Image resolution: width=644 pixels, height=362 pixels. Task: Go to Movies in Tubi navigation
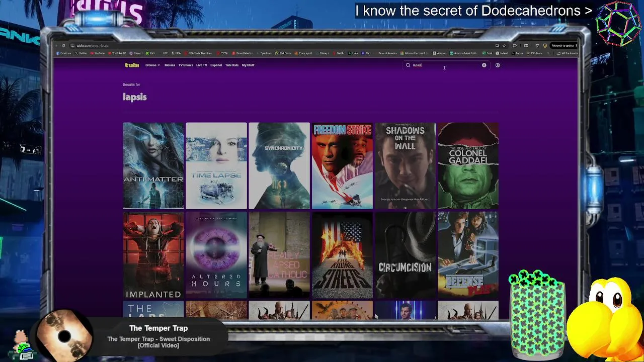coord(170,65)
